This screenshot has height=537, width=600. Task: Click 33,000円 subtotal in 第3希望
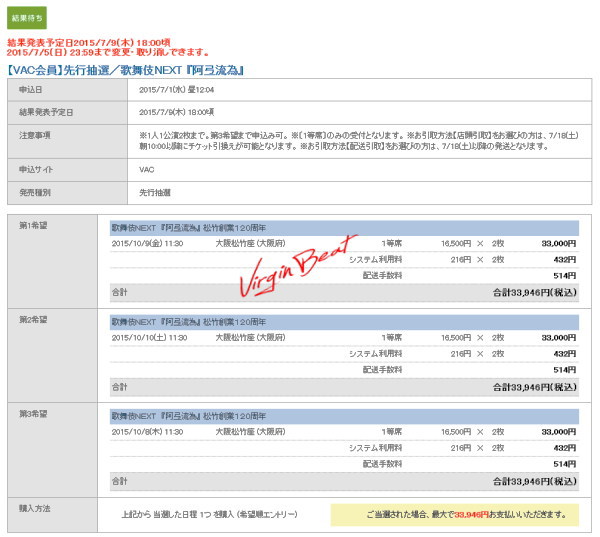coord(559,432)
